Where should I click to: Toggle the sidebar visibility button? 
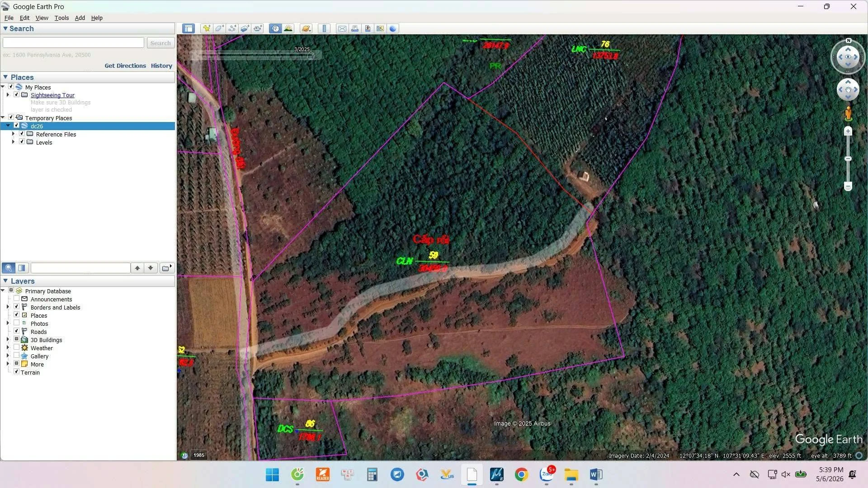[189, 28]
